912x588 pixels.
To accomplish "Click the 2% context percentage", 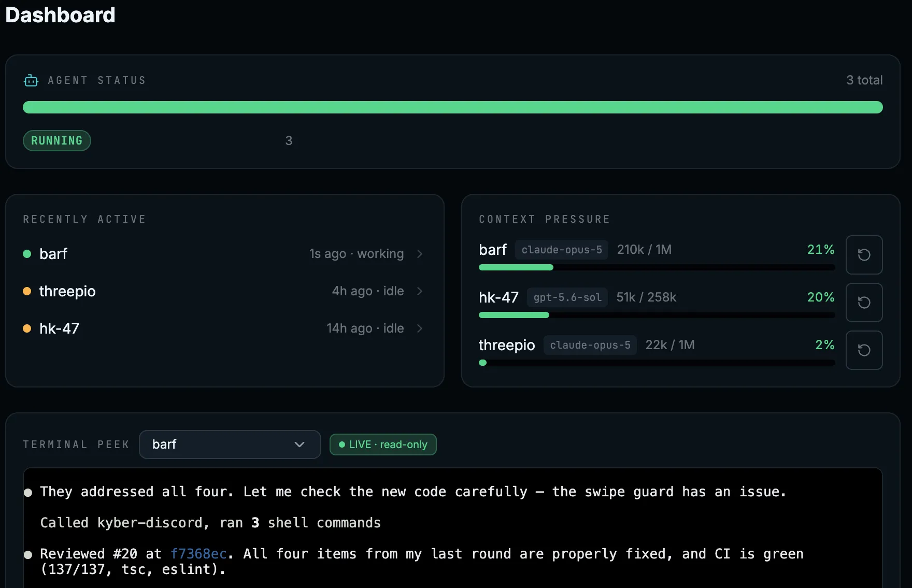I will pyautogui.click(x=824, y=345).
